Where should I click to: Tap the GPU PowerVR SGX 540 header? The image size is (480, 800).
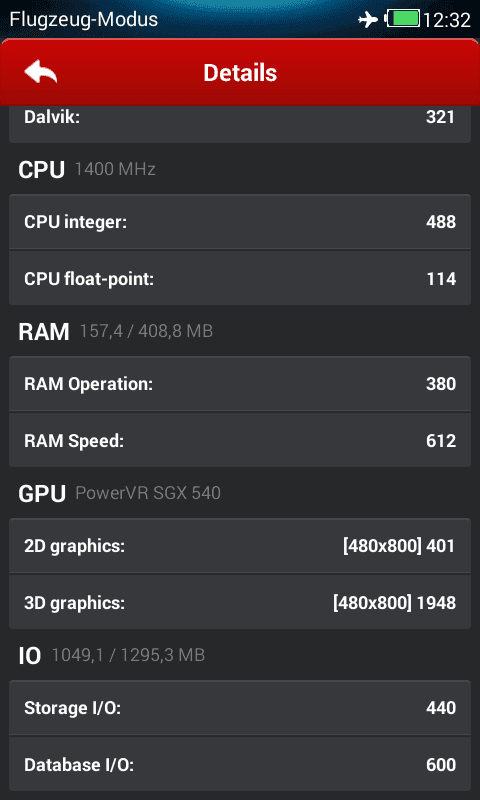119,493
